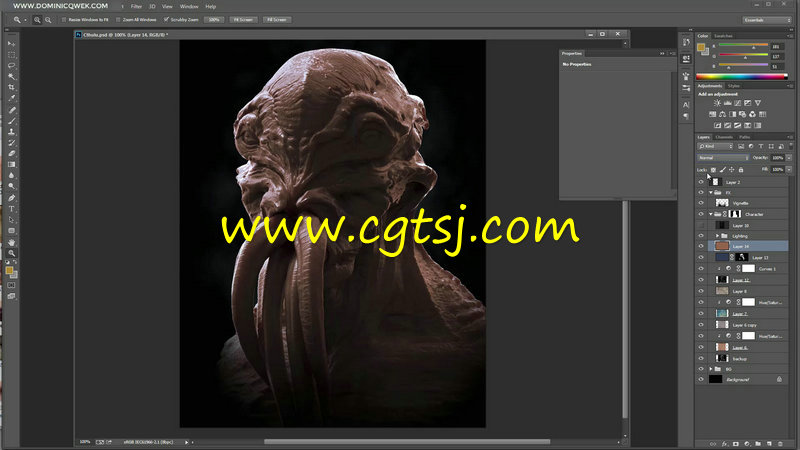The width and height of the screenshot is (800, 450).
Task: Lock all for selected layer
Action: [x=741, y=170]
